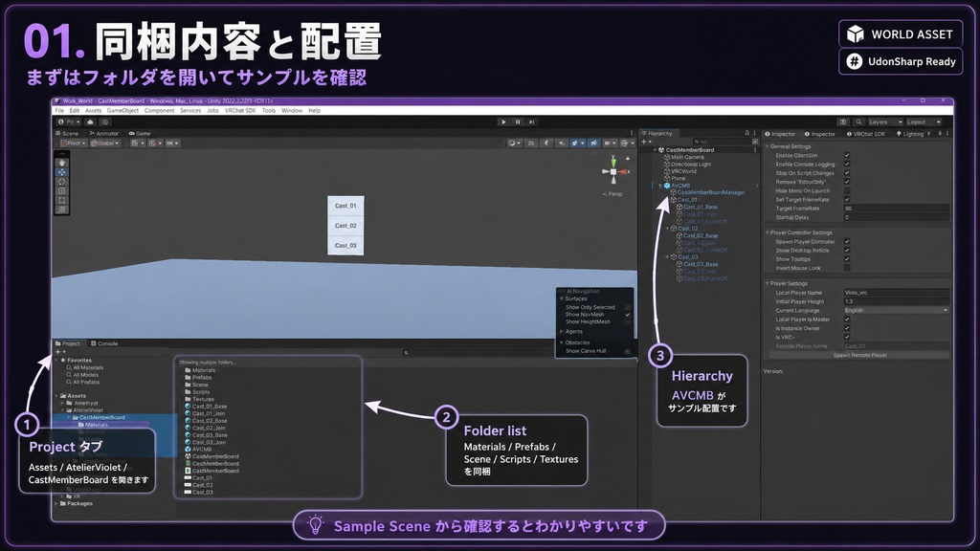Screen dimensions: 980x551
Task: Select the combined Transform tool
Action: [x=61, y=209]
